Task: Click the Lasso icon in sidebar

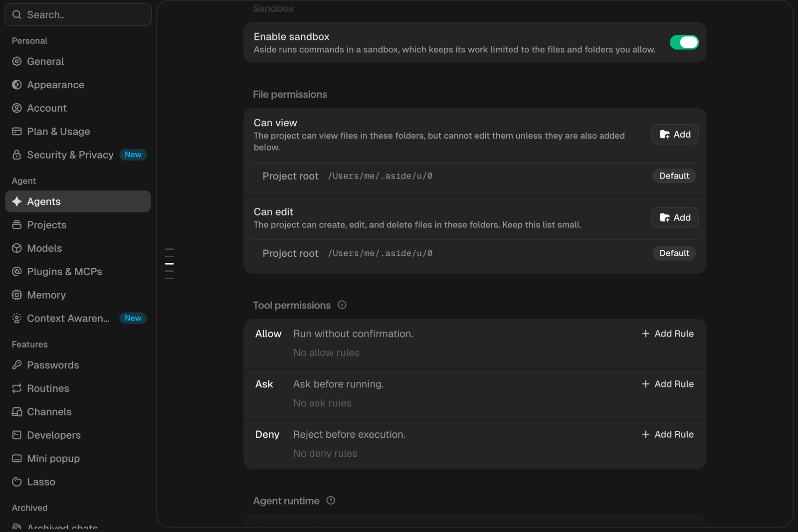Action: (17, 482)
